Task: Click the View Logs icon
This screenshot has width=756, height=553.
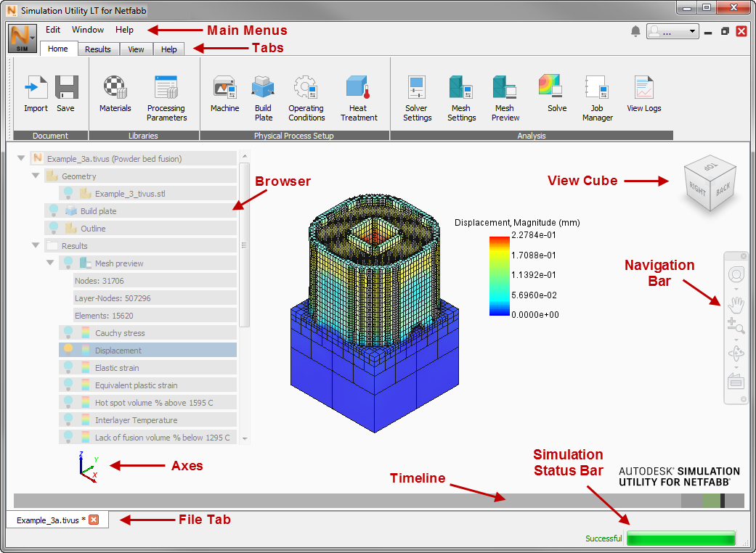Action: 643,86
